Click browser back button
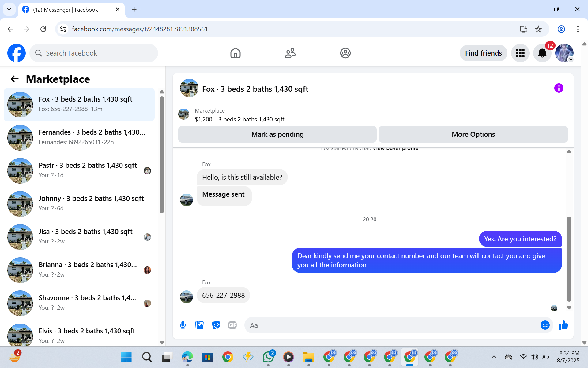The image size is (588, 368). tap(10, 29)
